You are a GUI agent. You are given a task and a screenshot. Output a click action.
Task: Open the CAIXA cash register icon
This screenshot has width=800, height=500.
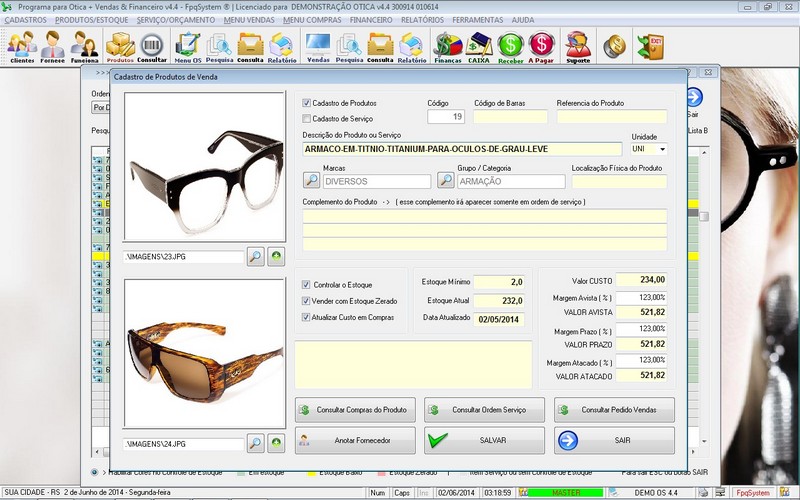point(480,46)
